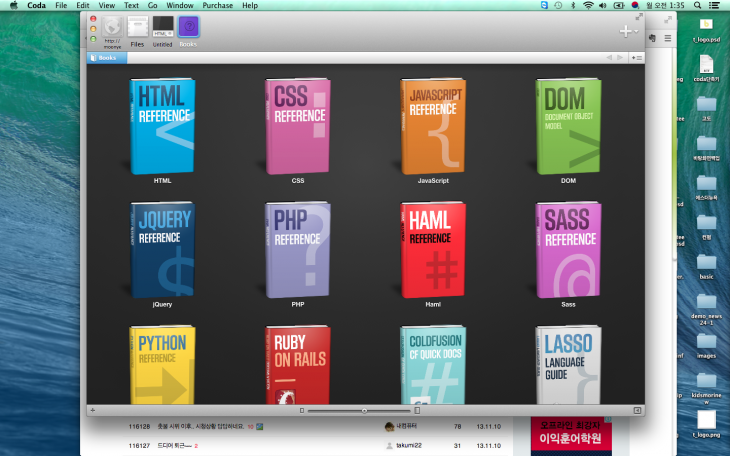Open the site tab with globe icon
730x456 pixels.
112,27
